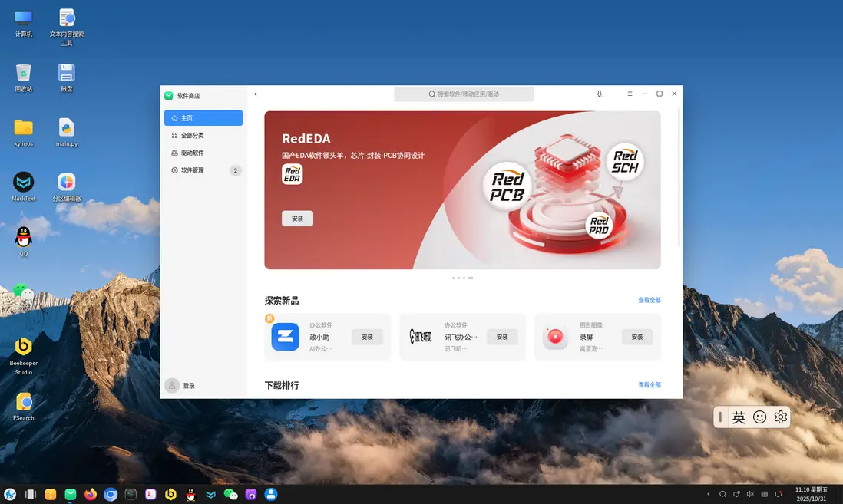
Task: Click the software store vertical scrollbar
Action: pyautogui.click(x=679, y=177)
